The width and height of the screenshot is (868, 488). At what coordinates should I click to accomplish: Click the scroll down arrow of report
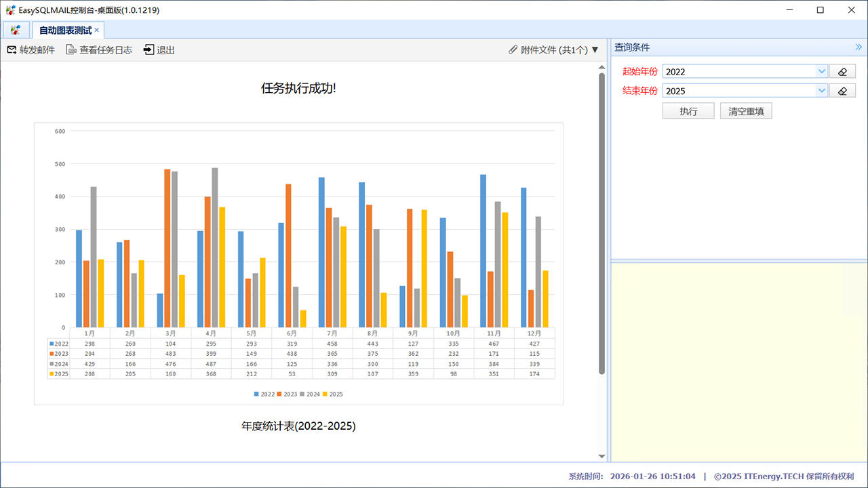click(x=601, y=456)
